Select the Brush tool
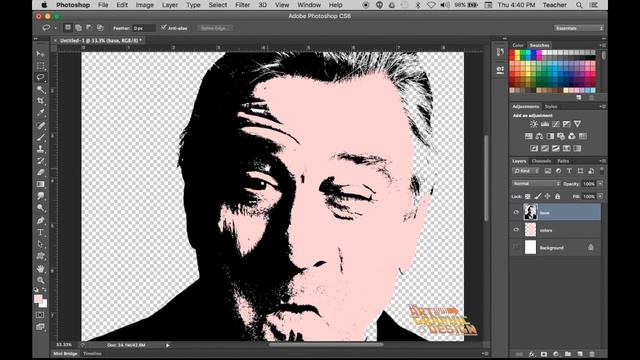The image size is (640, 360). coord(40,137)
